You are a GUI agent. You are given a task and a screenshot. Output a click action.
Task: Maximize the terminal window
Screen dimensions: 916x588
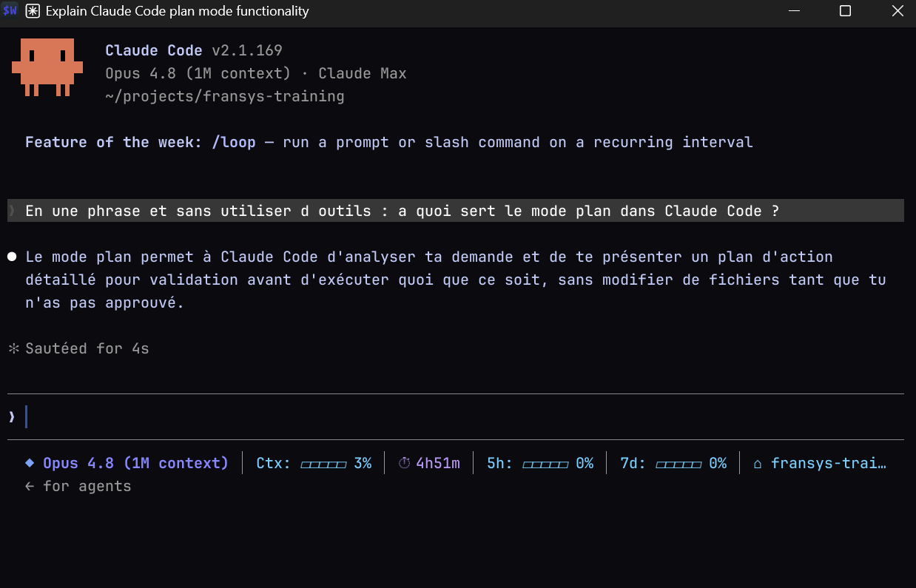(845, 11)
